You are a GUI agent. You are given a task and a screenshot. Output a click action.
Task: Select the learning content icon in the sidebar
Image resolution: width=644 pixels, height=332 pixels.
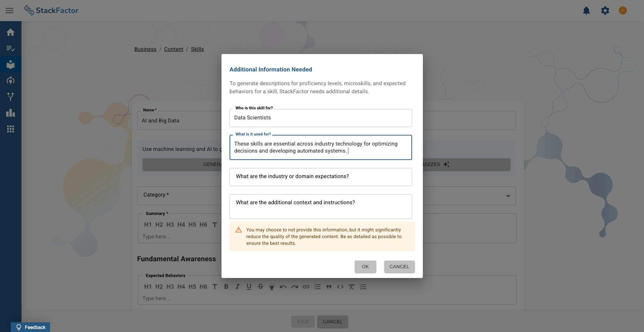(10, 64)
